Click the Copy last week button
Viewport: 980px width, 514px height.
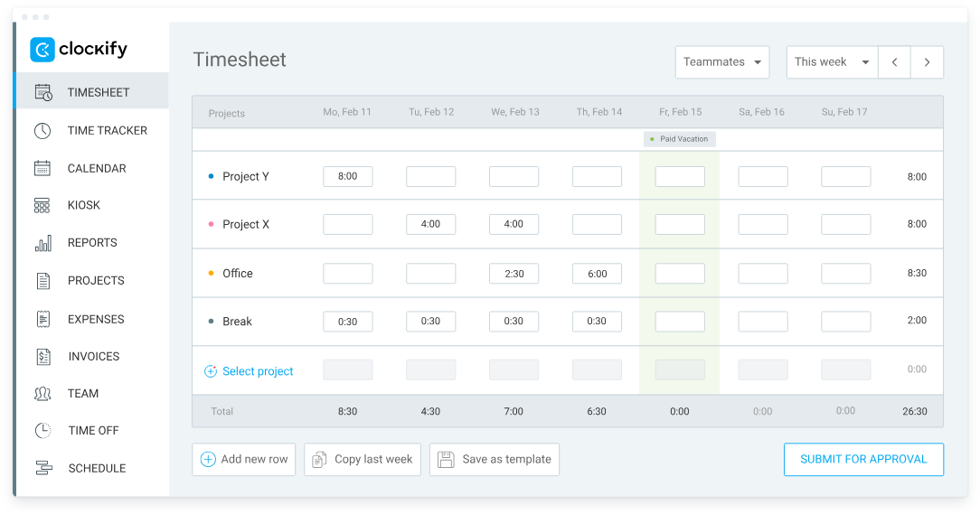coord(363,460)
